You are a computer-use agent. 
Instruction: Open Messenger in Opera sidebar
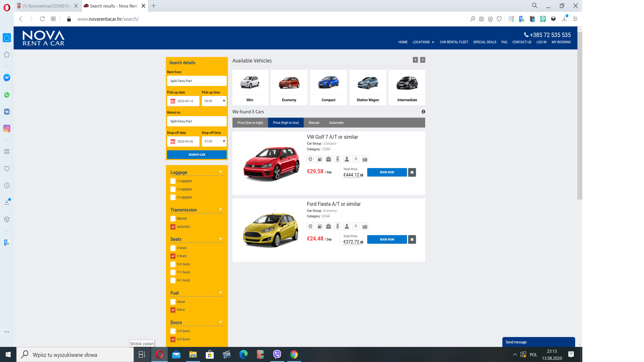(x=7, y=78)
